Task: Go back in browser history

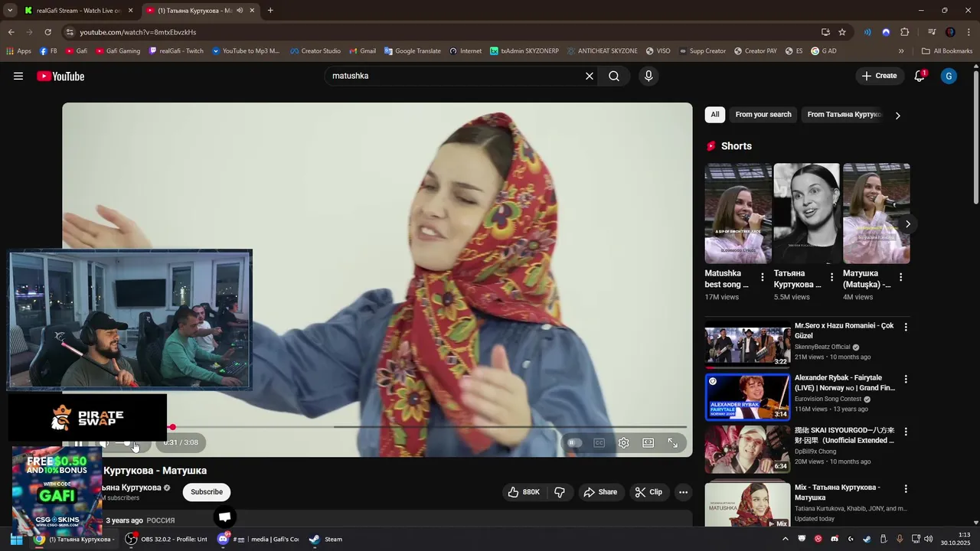Action: (11, 32)
